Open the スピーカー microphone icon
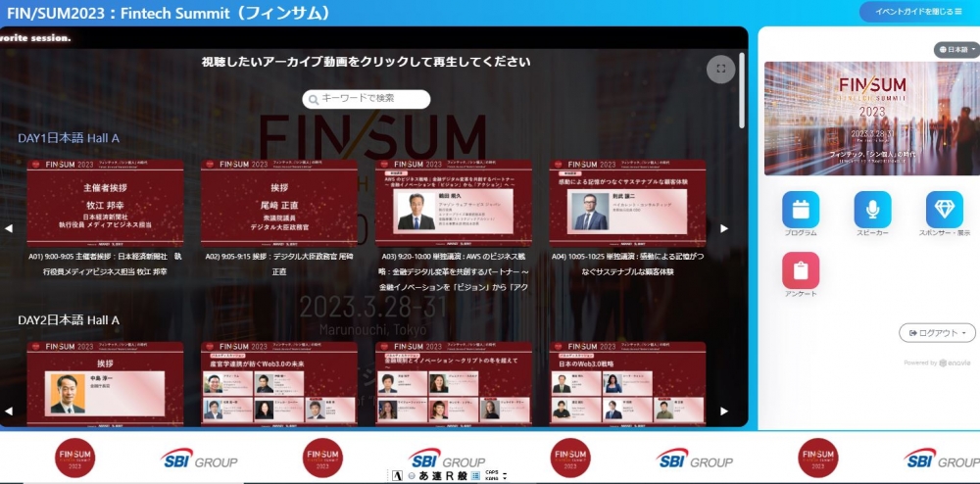Viewport: 980px width, 484px height. pyautogui.click(x=872, y=210)
